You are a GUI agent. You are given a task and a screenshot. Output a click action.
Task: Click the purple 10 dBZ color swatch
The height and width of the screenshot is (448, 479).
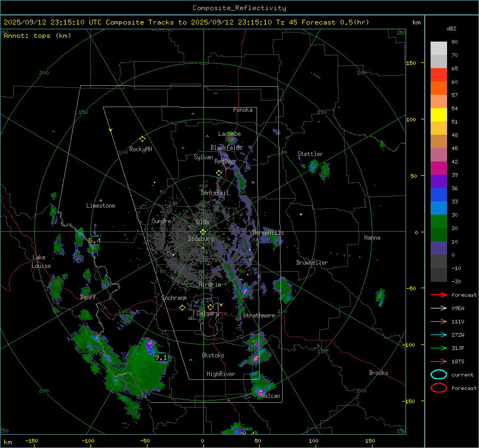(x=439, y=248)
